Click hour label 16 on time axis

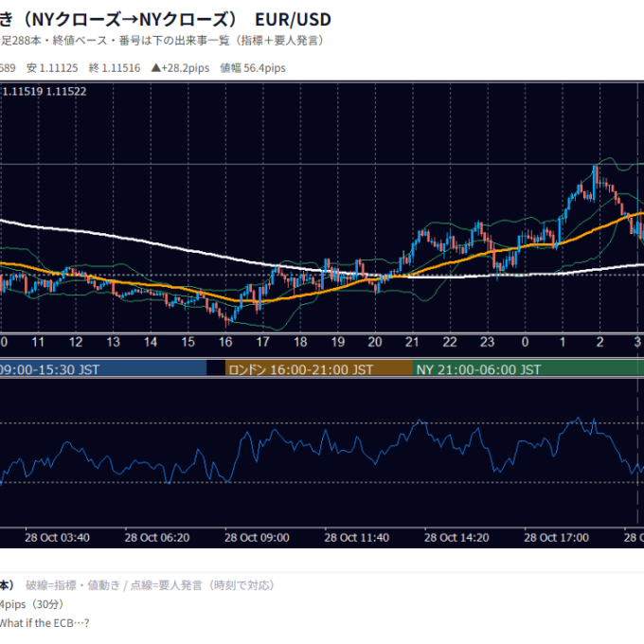pyautogui.click(x=225, y=342)
